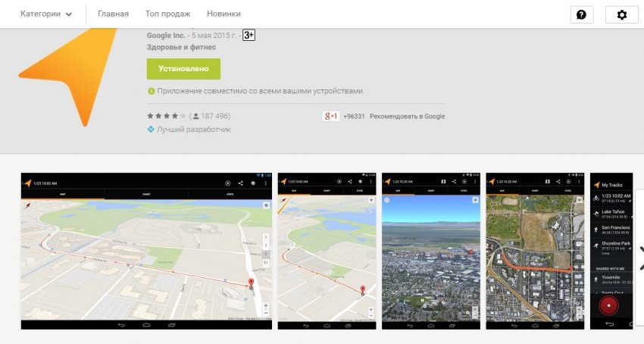Click the Top Developer diamond badge

tap(151, 130)
